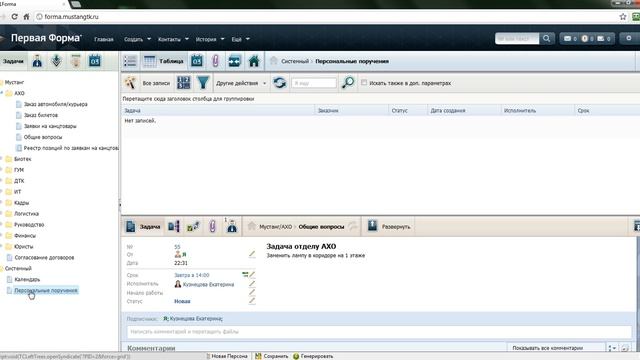The width and height of the screenshot is (640, 360).
Task: Click Все записи button
Action: 156,83
